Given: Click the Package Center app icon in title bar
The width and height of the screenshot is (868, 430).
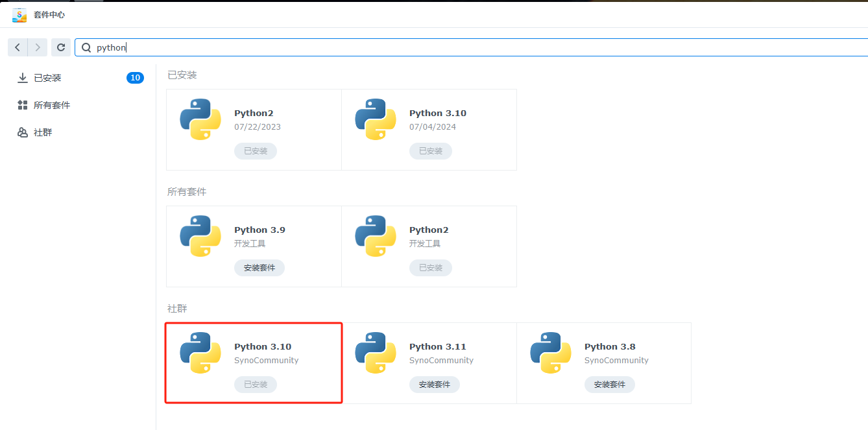Looking at the screenshot, I should 19,14.
